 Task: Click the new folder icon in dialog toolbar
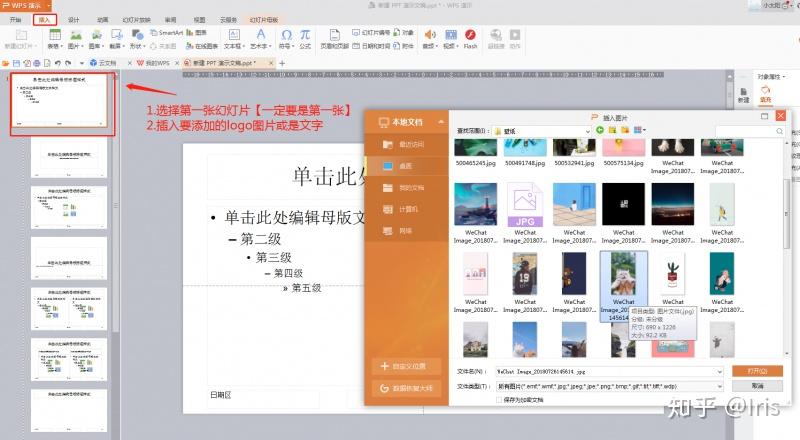(x=624, y=130)
